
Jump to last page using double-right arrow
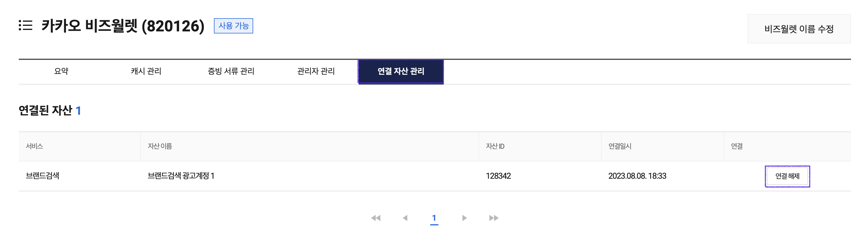tap(494, 218)
